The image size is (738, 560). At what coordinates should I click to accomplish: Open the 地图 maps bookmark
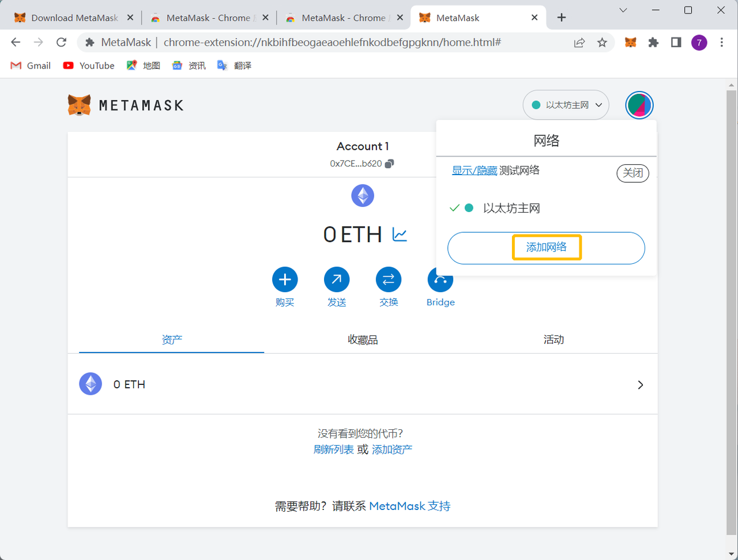[144, 66]
